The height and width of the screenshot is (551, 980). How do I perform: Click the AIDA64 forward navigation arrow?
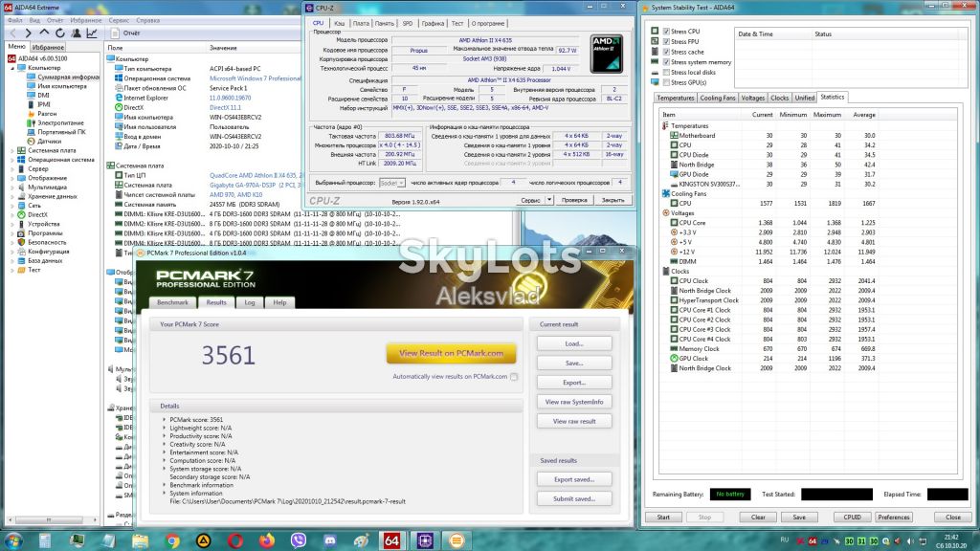(x=28, y=33)
